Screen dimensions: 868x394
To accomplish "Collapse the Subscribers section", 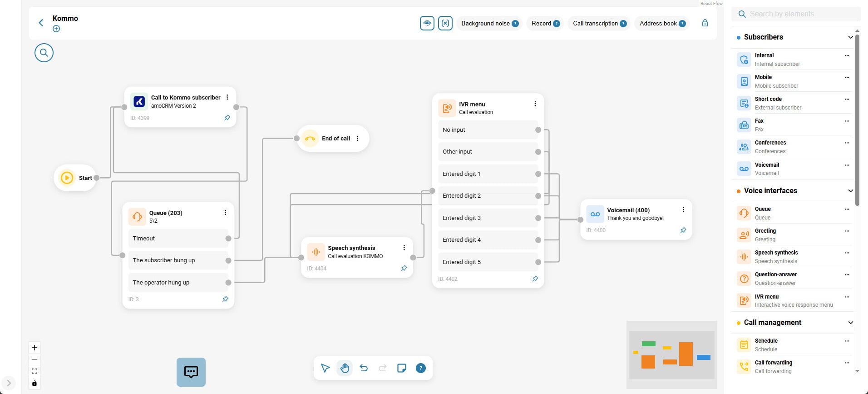I will point(850,37).
